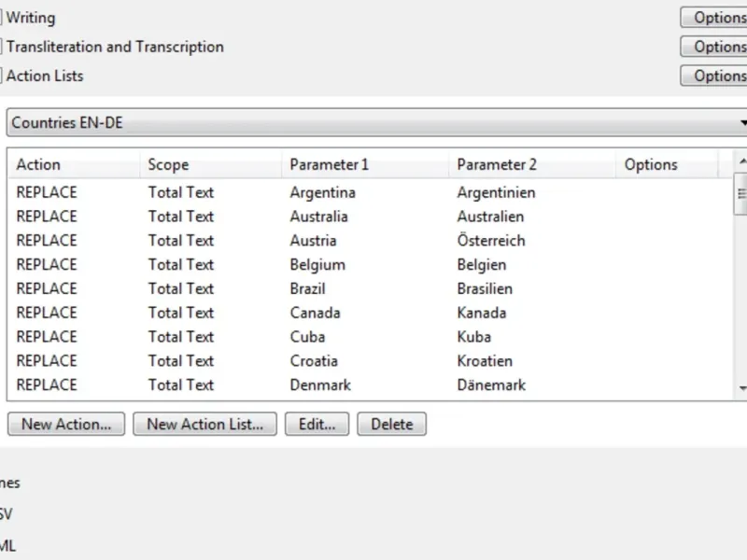Open Options for Action Lists
The height and width of the screenshot is (560, 747).
point(715,76)
